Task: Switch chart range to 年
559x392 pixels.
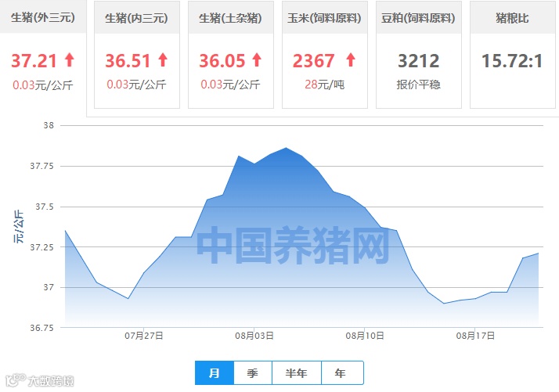Action: click(341, 372)
